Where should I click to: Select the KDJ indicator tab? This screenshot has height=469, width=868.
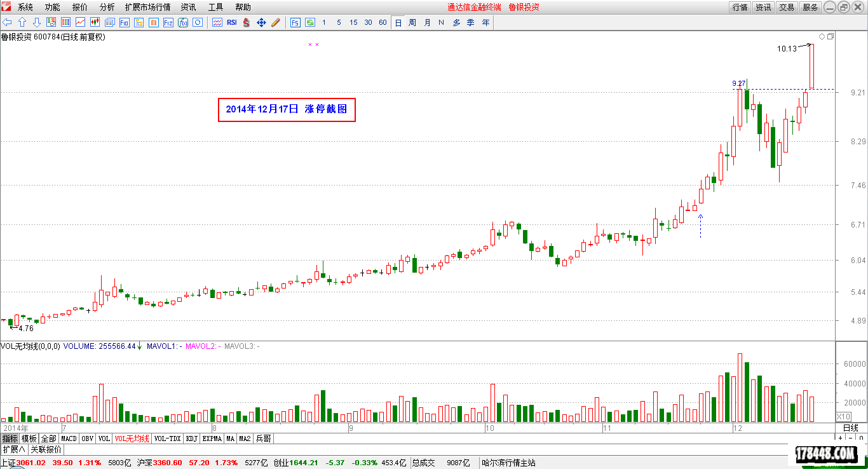point(192,438)
